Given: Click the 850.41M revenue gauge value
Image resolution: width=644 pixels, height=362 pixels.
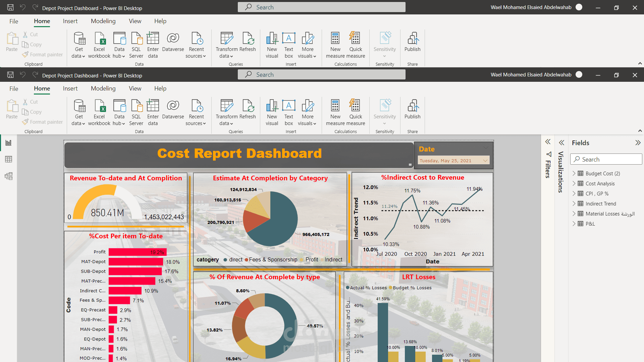Looking at the screenshot, I should tap(108, 213).
